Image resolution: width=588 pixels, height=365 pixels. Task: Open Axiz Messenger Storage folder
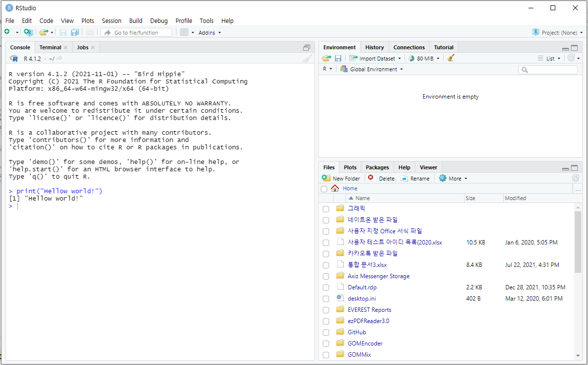(x=379, y=276)
